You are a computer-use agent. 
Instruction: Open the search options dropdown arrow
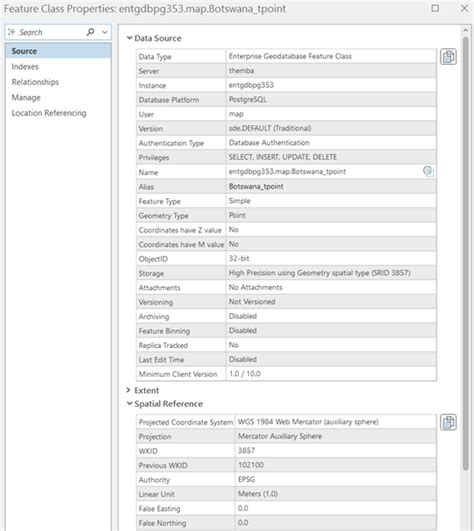click(x=105, y=32)
